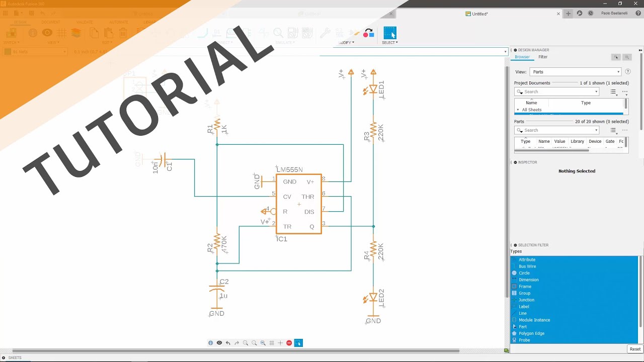Screen dimensions: 644x362
Task: Sort the parts table by Device column
Action: [595, 142]
